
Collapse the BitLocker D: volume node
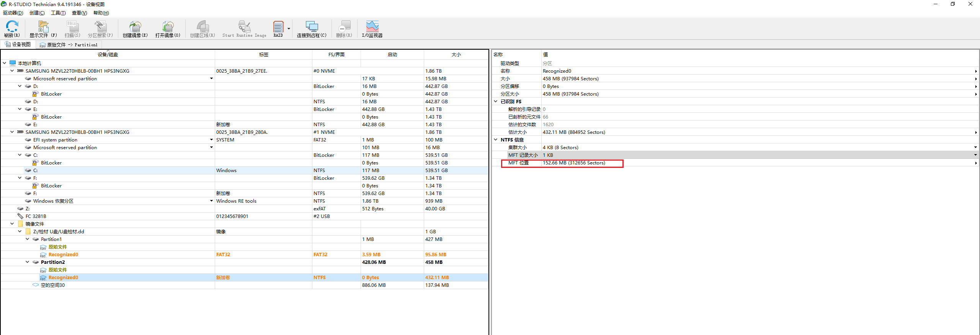(x=20, y=86)
